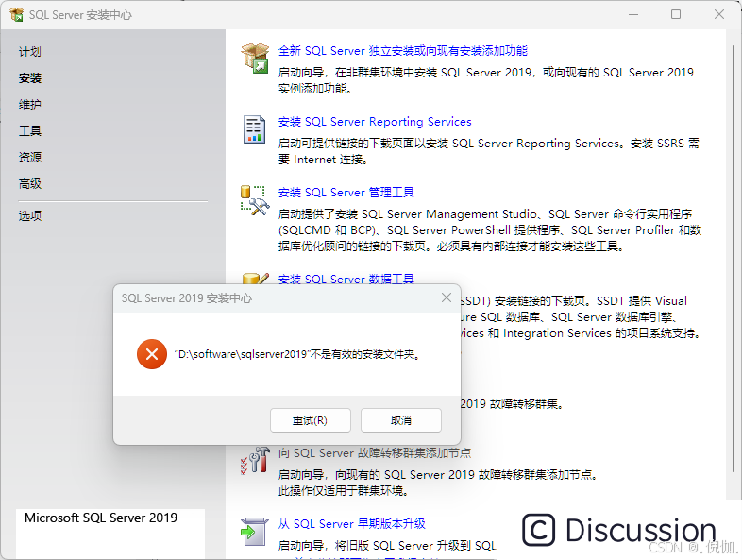742x560 pixels.
Task: Click the add-node description 此操作仅适用于群集环境
Action: coord(344,491)
